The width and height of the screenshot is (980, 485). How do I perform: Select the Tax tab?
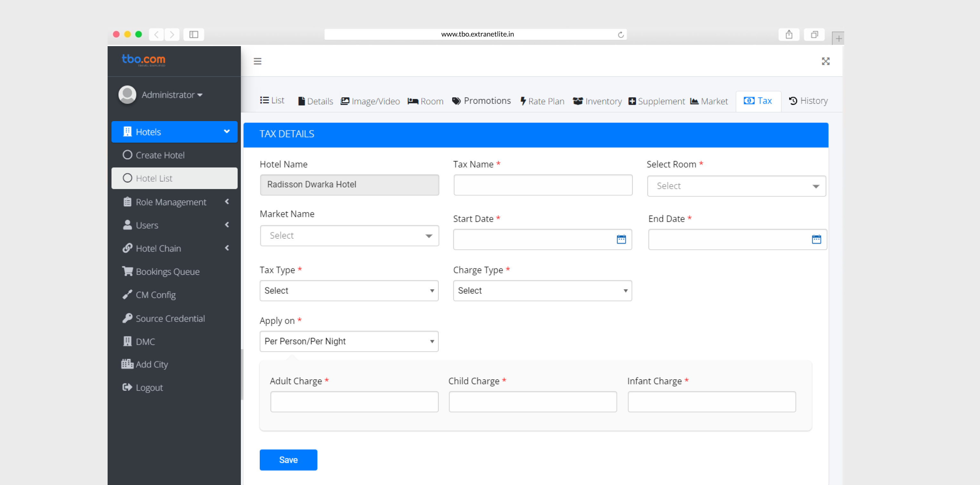tap(758, 101)
